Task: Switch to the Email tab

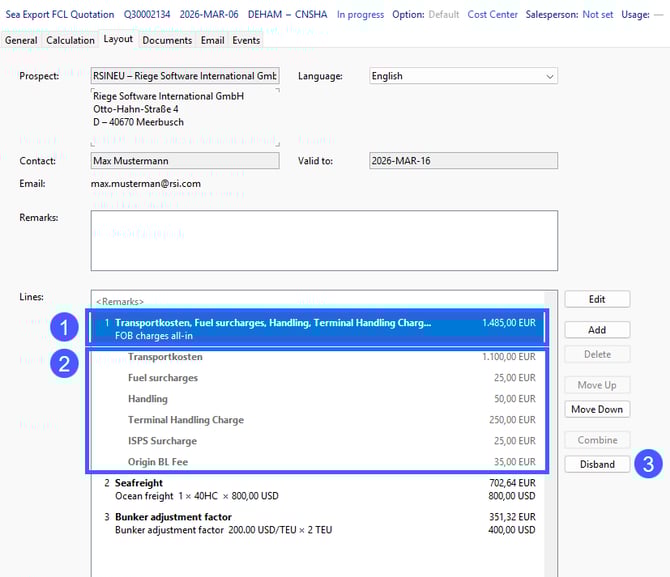Action: (x=212, y=40)
